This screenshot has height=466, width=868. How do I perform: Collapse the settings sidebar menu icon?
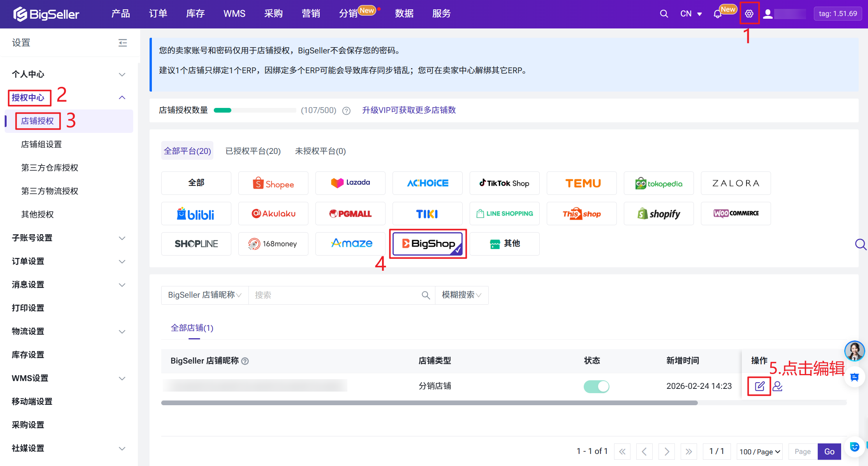123,42
